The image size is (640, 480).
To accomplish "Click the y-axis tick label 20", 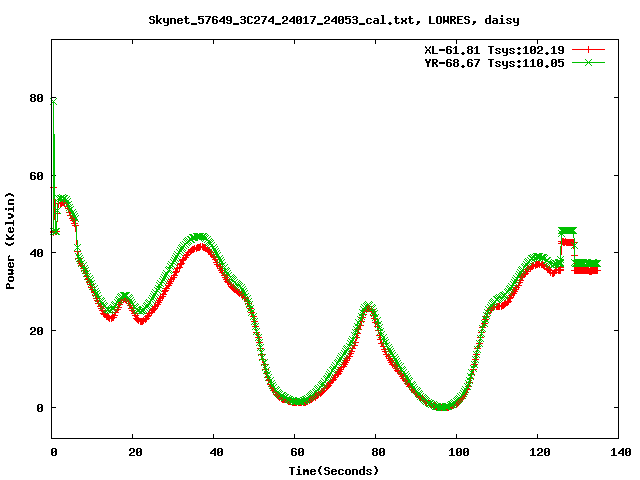I will point(36,330).
